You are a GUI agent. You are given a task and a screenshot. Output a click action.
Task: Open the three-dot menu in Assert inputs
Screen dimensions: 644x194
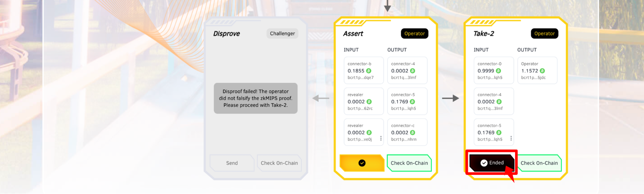(x=381, y=138)
